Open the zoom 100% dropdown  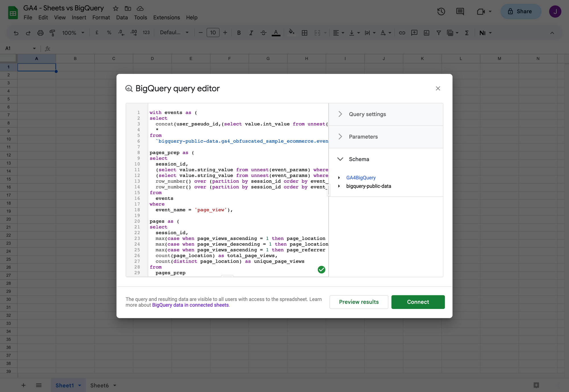tap(73, 33)
